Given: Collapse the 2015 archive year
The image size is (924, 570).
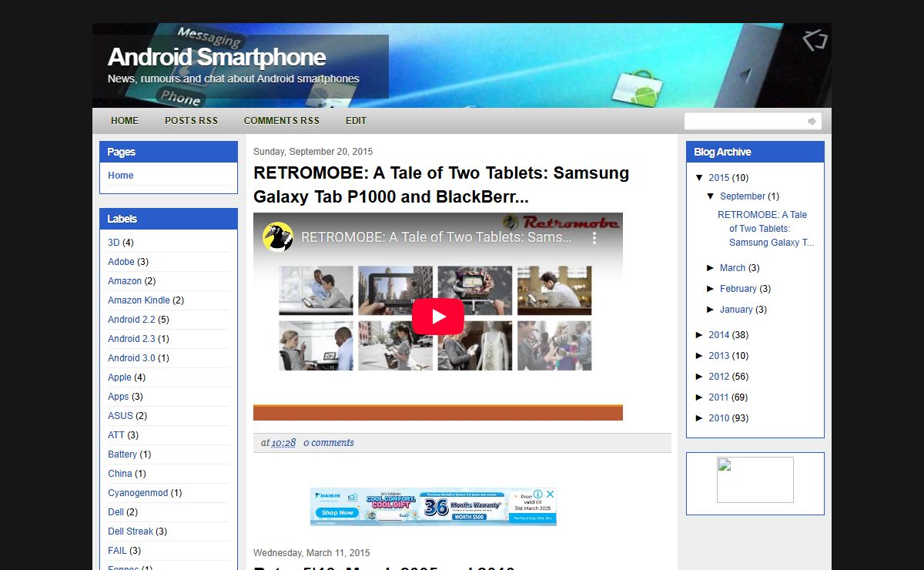Looking at the screenshot, I should pos(699,178).
